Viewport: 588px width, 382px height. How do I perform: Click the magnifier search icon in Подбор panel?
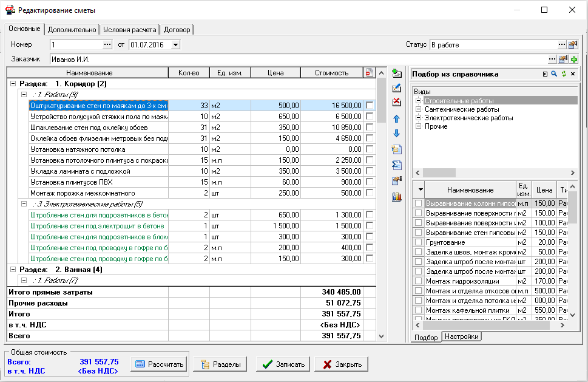point(553,73)
